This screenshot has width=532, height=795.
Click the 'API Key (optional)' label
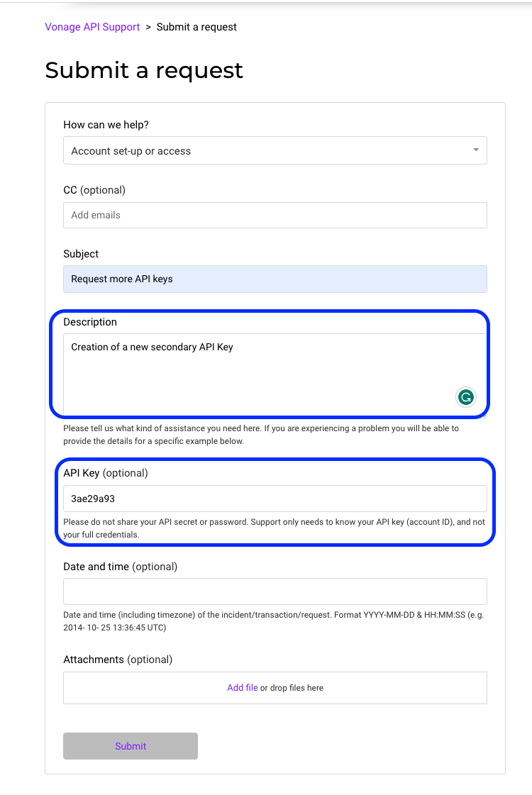point(106,473)
